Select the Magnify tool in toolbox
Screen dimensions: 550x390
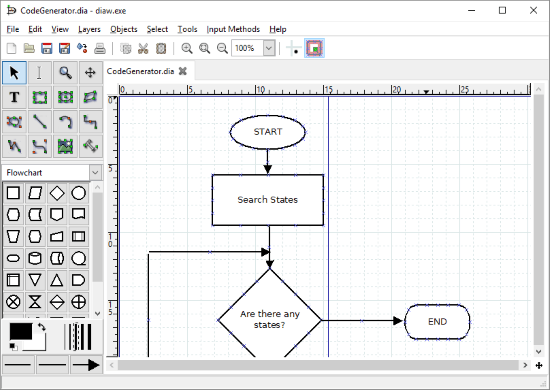[x=65, y=73]
